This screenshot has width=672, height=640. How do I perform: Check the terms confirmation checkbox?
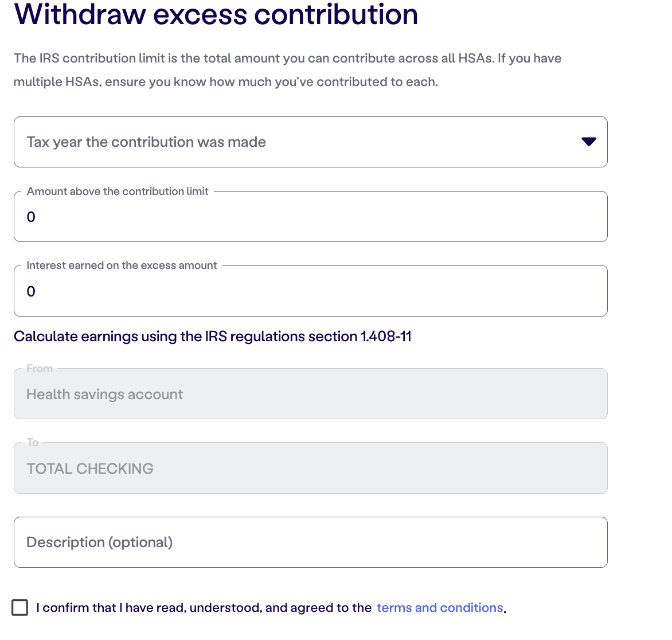[19, 607]
